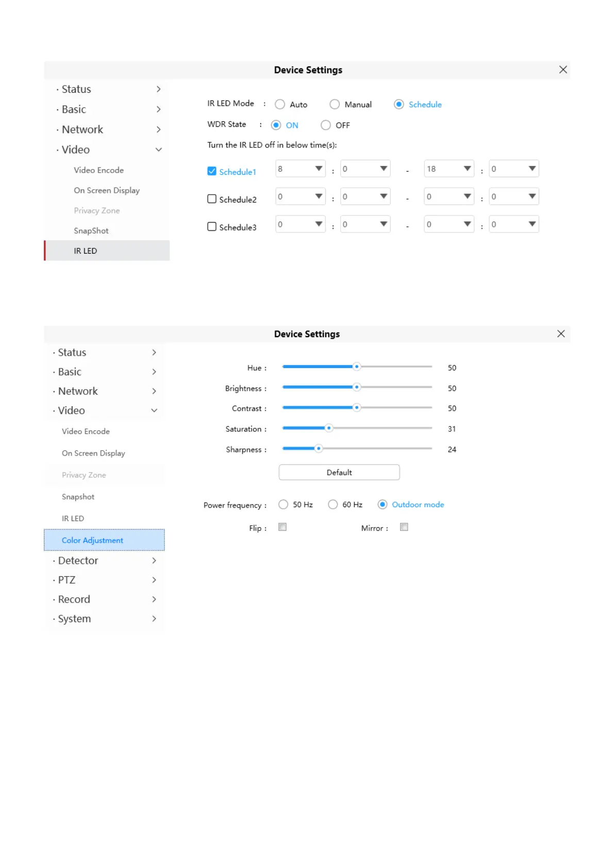Viewport: 614px width, 868px height.
Task: Enable the Schedule2 checkbox
Action: 212,199
